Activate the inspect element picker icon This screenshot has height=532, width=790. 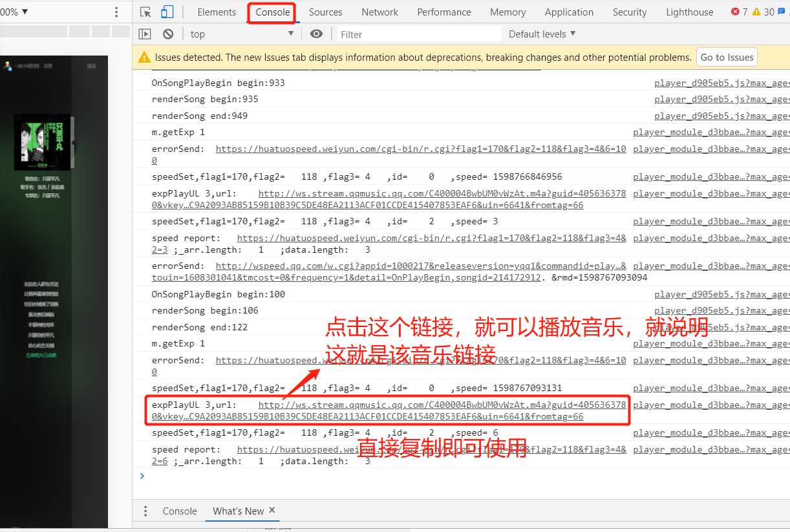click(146, 12)
